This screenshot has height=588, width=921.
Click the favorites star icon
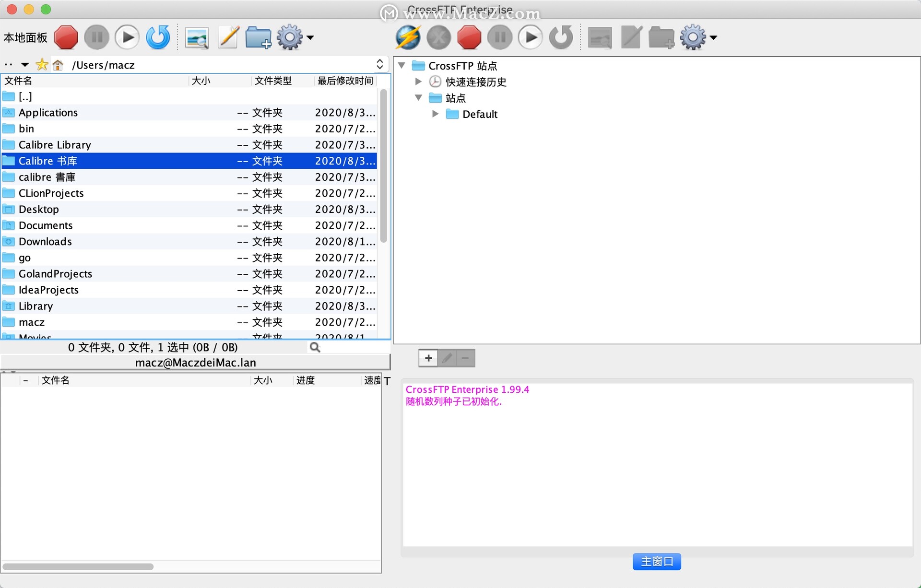click(42, 64)
